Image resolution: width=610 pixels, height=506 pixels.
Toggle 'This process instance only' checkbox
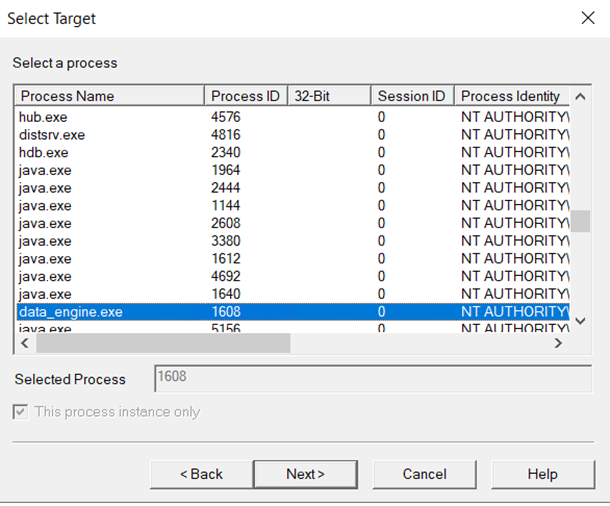tap(21, 412)
